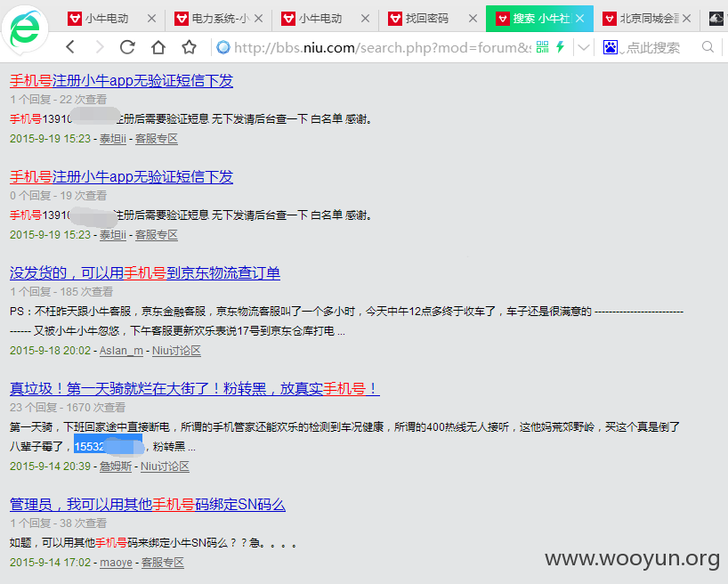Click the 1 个回复 - 185 次查看 text
Viewport: 728px width, 584px height.
[x=61, y=292]
